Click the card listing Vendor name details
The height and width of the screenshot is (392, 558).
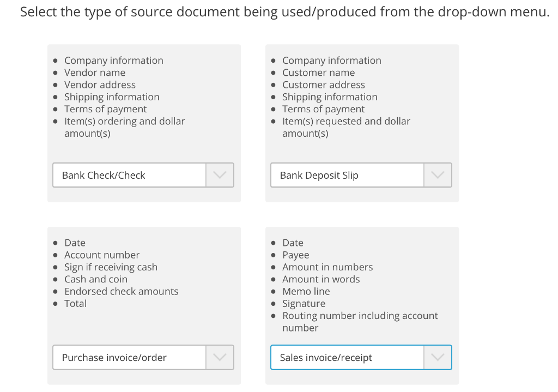tap(144, 123)
